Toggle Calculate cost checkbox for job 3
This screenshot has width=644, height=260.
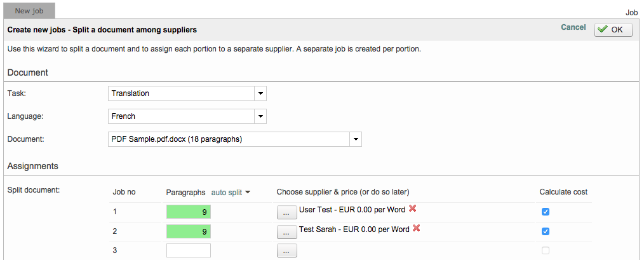click(x=546, y=250)
